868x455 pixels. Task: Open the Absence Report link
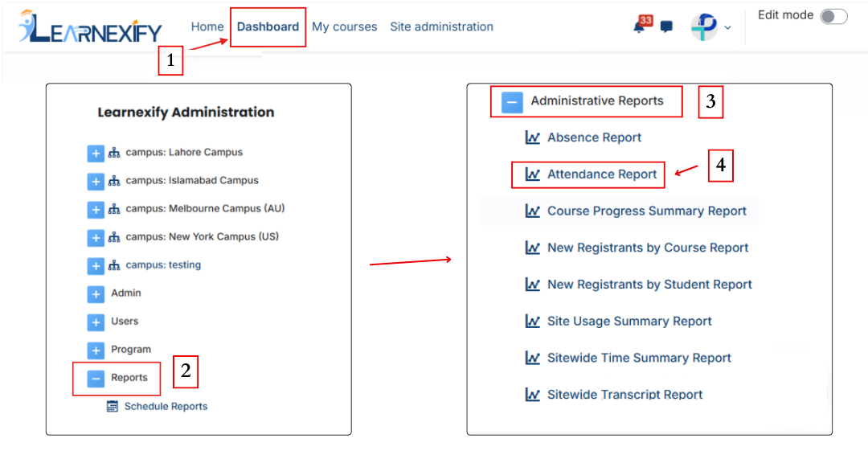click(x=594, y=137)
